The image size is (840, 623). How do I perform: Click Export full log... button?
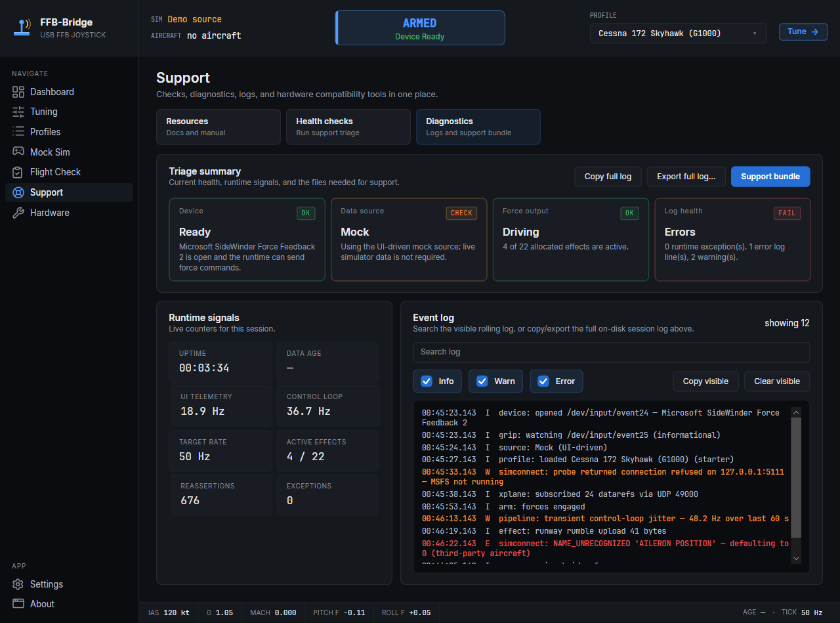point(686,177)
